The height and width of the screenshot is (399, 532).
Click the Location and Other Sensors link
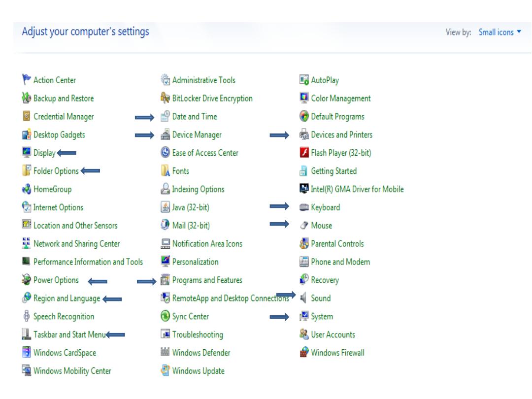pos(75,225)
